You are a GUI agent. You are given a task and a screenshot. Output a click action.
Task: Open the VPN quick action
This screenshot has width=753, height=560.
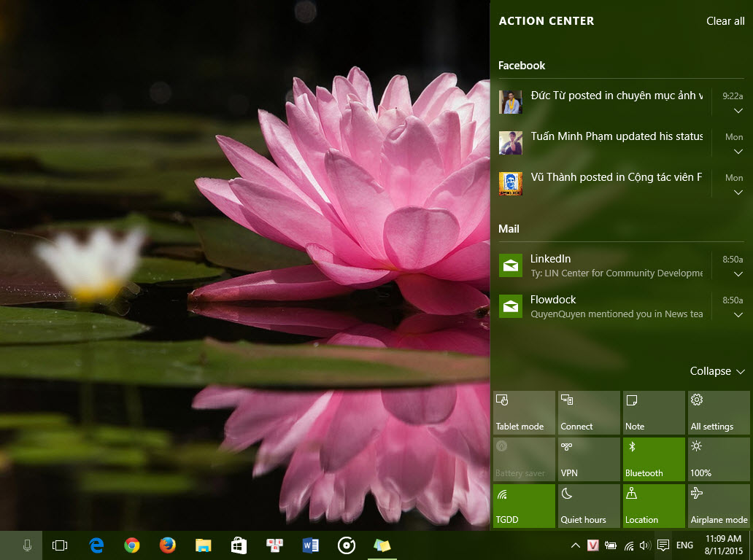(x=588, y=459)
